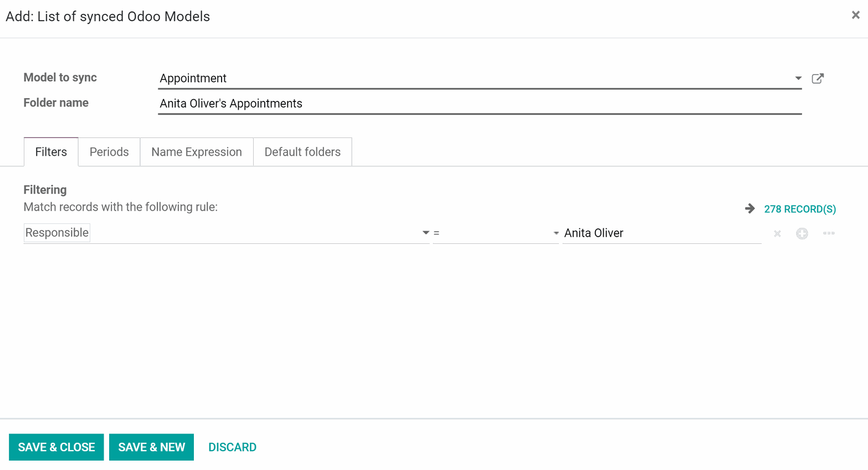Add filter branch via ellipsis icon
Screen dimensions: 868x470
[x=829, y=233]
